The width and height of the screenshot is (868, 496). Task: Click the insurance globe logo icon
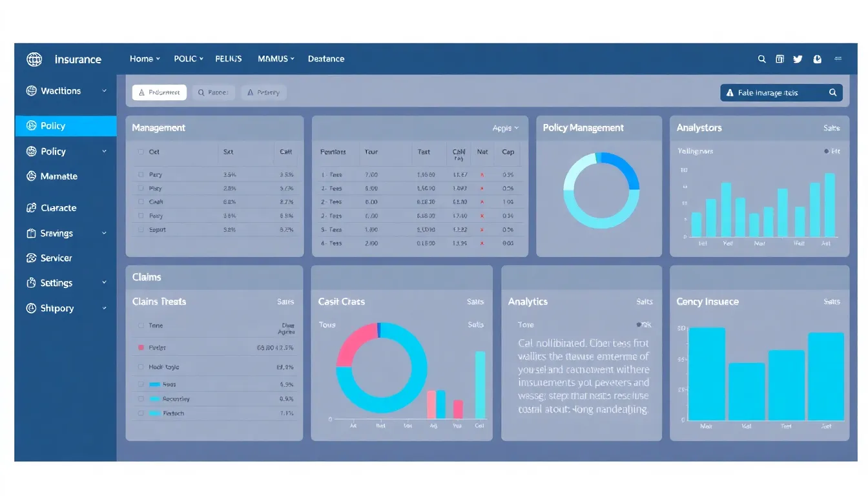tap(34, 59)
